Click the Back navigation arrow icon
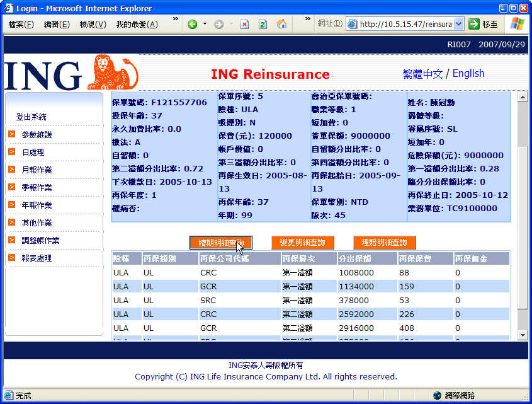 [193, 24]
